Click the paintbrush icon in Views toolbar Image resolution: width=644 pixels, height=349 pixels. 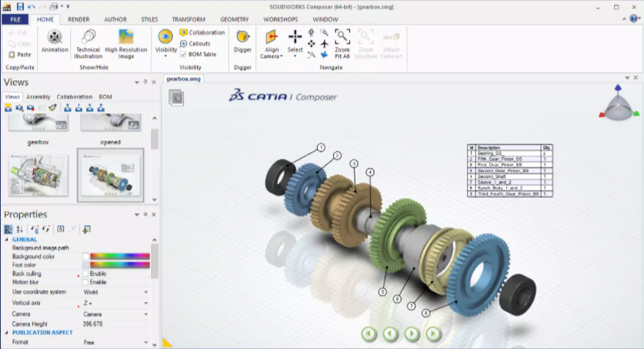(52, 108)
